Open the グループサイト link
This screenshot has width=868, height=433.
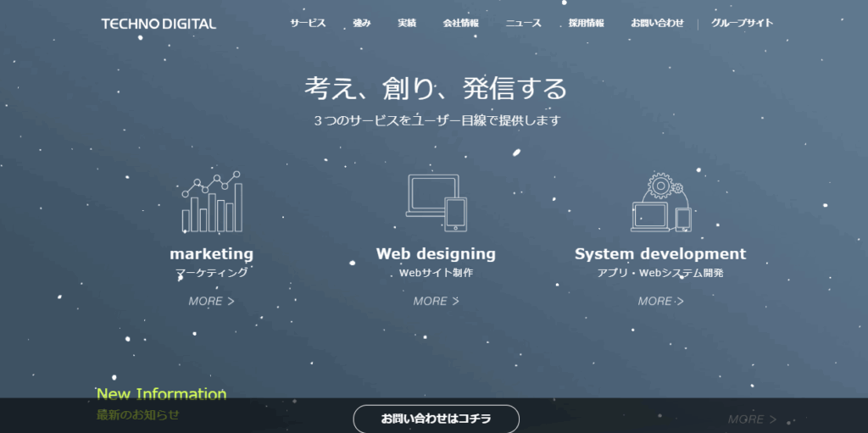(x=742, y=23)
